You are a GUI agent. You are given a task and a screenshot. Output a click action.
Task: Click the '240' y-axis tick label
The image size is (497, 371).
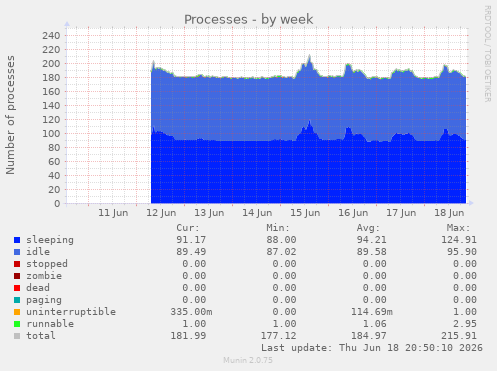[51, 36]
